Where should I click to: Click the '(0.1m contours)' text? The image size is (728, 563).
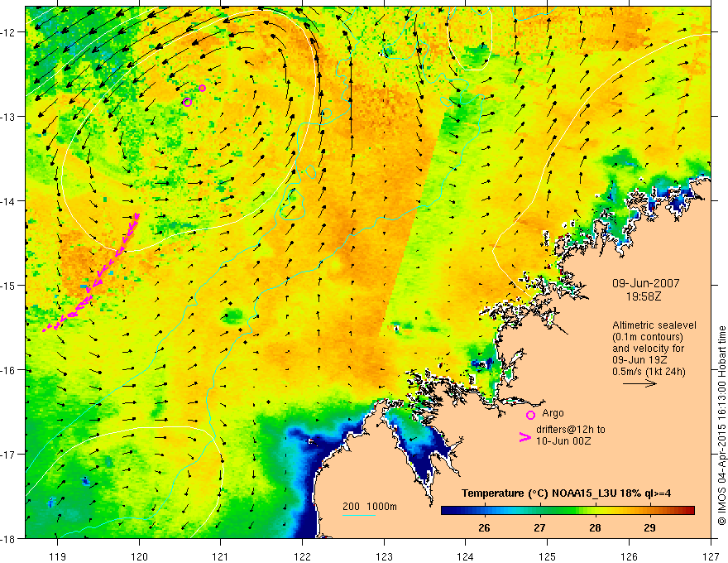tap(648, 337)
